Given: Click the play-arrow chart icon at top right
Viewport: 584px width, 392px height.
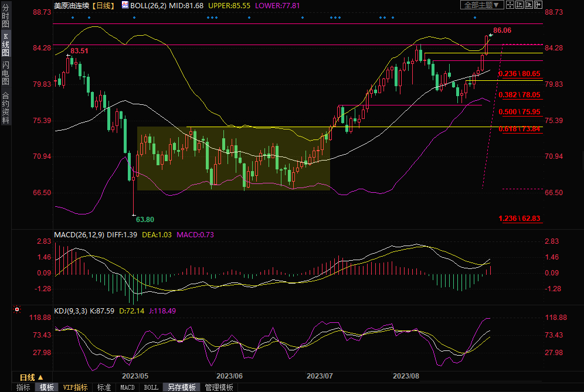Looking at the screenshot, I should [x=529, y=5].
